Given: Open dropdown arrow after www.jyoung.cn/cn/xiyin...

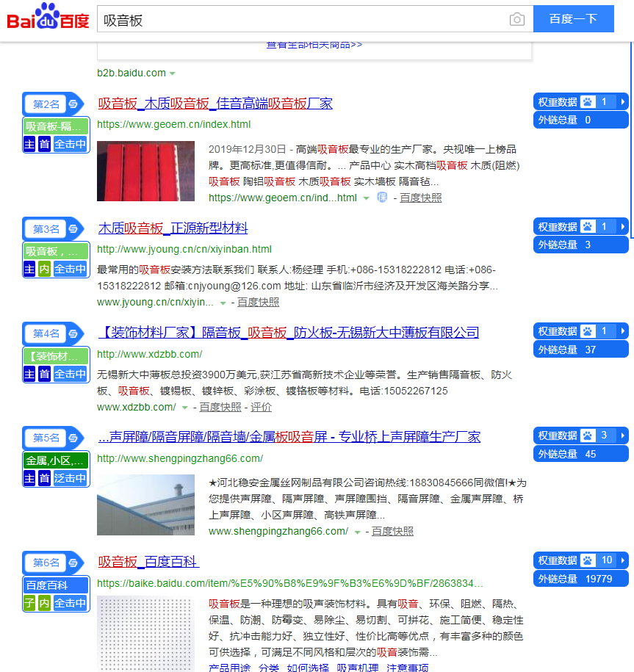Looking at the screenshot, I should (x=223, y=303).
